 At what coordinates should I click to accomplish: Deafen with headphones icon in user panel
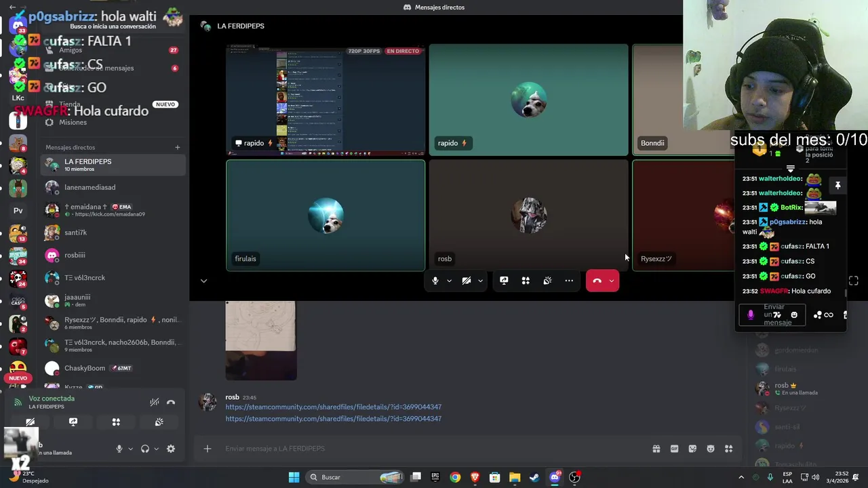click(144, 449)
